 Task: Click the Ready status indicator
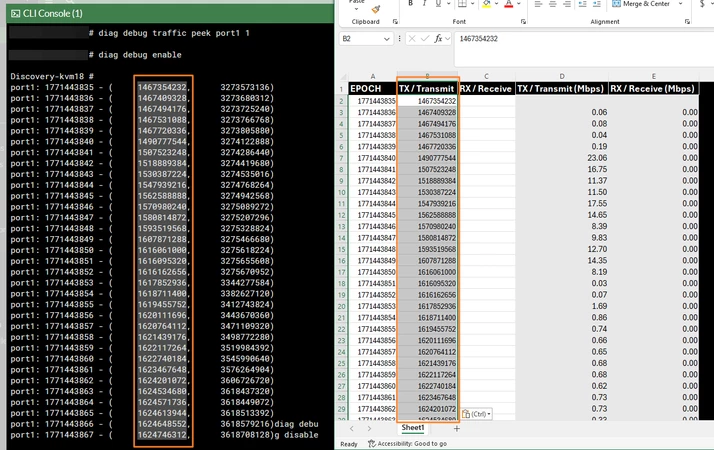pos(349,444)
